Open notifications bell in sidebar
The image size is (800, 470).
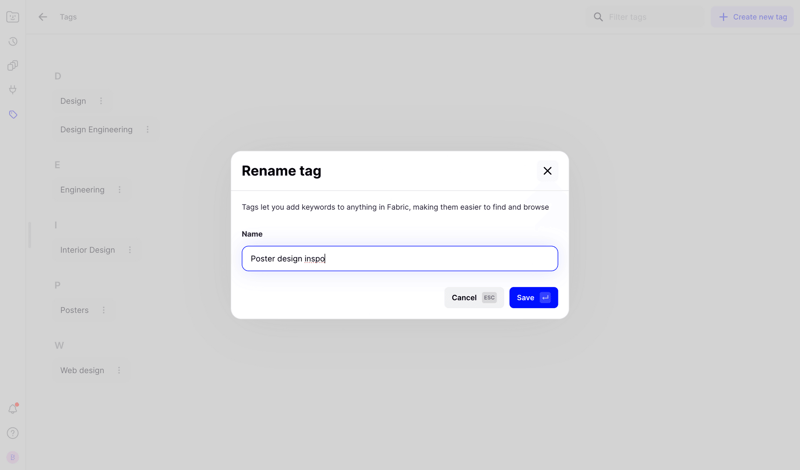(13, 409)
